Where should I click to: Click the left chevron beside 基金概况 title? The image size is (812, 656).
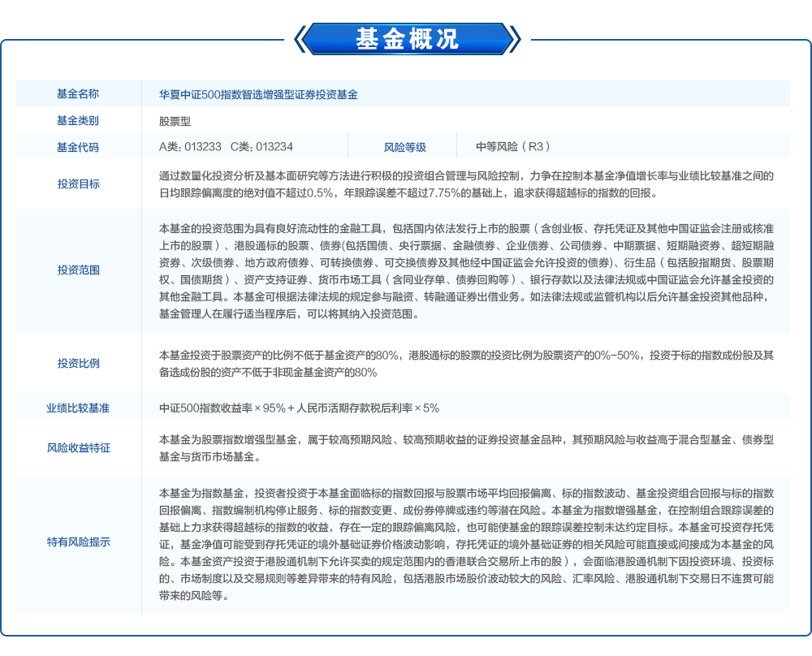pos(300,38)
